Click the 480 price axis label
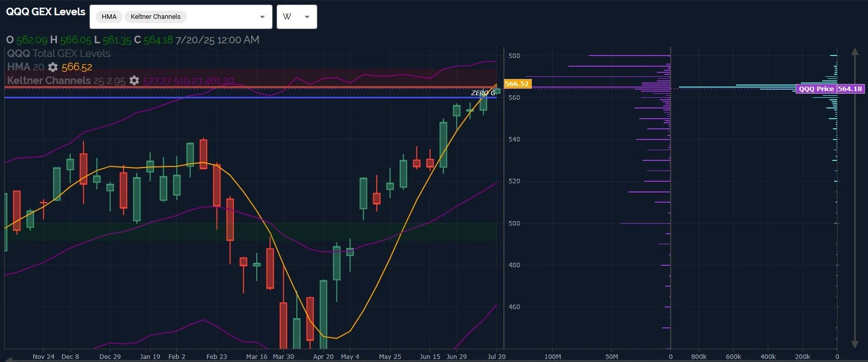 coord(514,265)
